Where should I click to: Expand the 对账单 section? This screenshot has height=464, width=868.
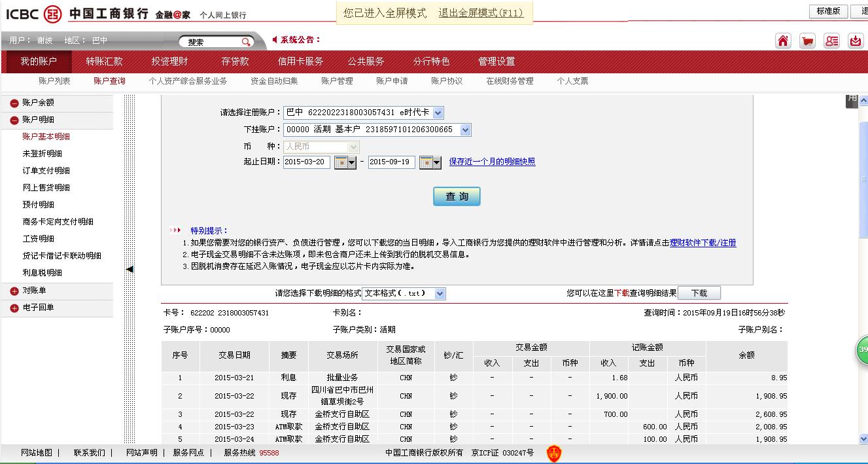pyautogui.click(x=14, y=291)
